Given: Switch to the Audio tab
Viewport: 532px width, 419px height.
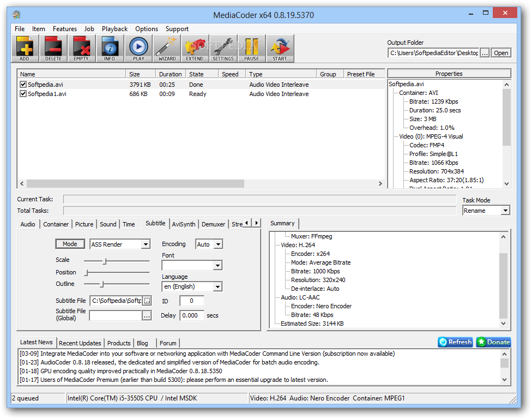Looking at the screenshot, I should [x=28, y=224].
